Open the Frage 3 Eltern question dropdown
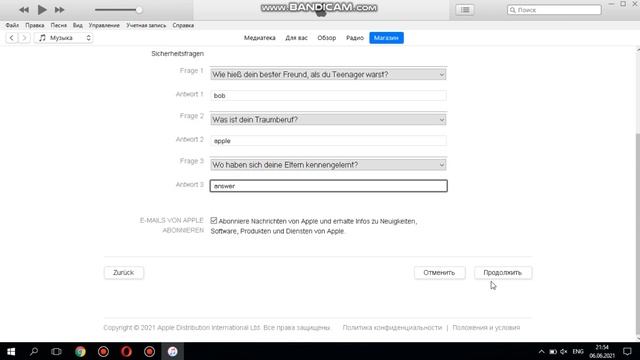Image resolution: width=640 pixels, height=360 pixels. (329, 165)
